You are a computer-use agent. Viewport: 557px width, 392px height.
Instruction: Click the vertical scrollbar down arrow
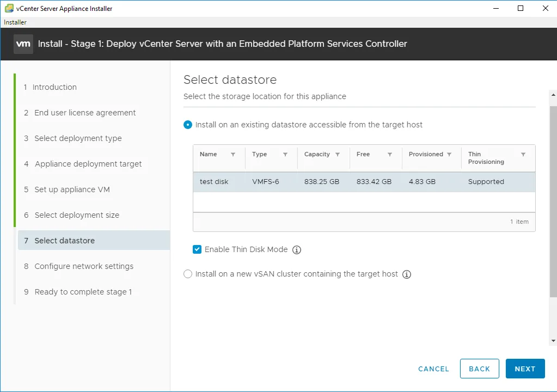click(553, 341)
